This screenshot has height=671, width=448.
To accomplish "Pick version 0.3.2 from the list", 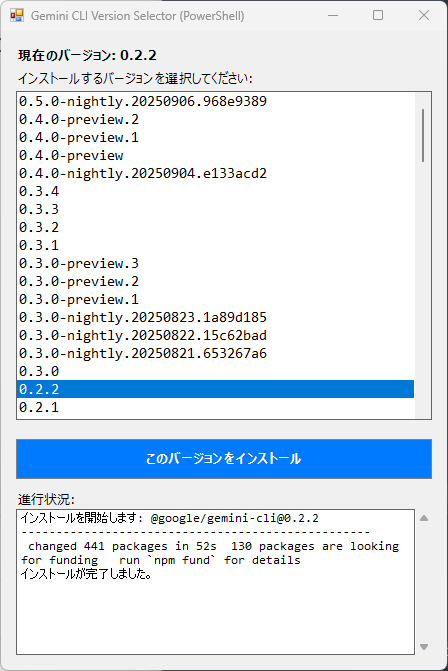I will 215,227.
